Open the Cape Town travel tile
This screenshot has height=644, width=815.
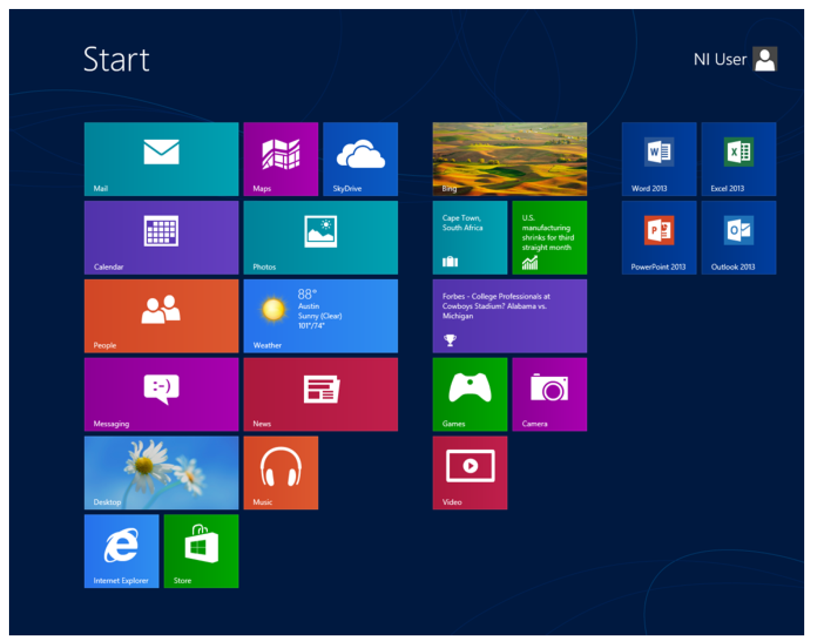click(470, 238)
